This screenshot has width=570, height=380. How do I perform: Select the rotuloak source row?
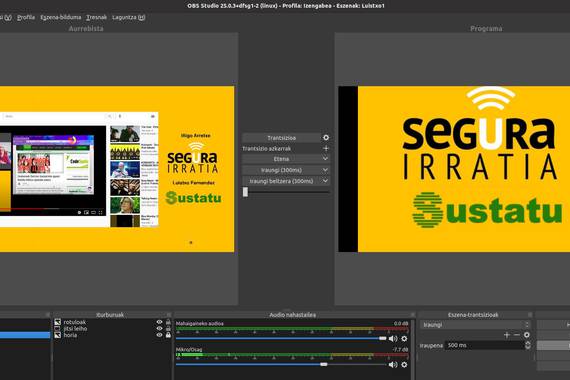[x=113, y=322]
